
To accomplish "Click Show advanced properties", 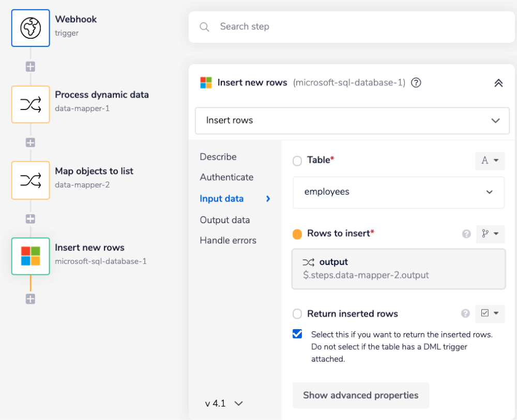I will click(x=360, y=395).
